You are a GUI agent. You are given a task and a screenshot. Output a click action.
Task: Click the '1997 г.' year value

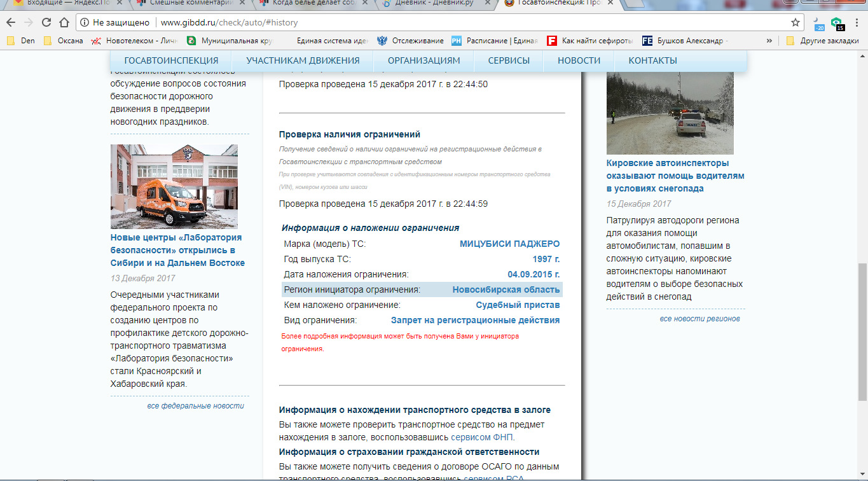546,260
